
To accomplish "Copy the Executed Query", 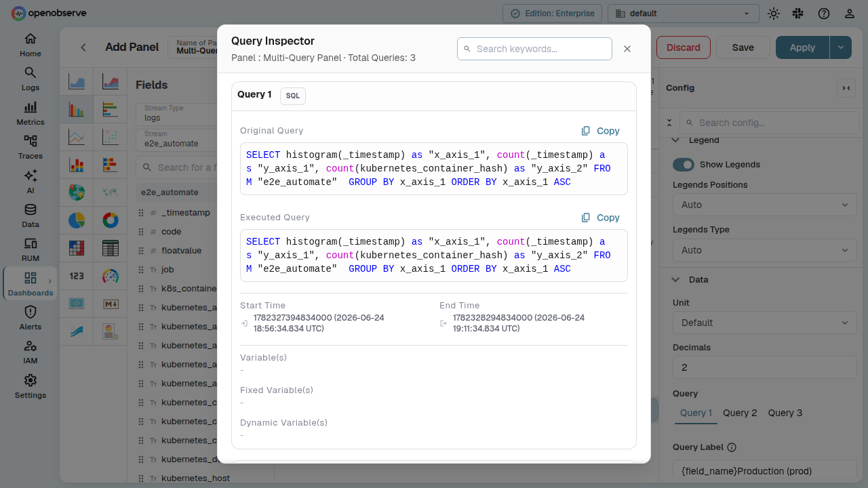I will pos(601,218).
